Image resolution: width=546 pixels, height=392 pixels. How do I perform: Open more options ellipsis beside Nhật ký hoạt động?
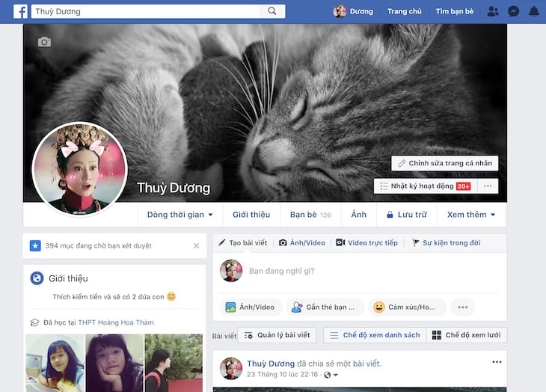tap(488, 186)
